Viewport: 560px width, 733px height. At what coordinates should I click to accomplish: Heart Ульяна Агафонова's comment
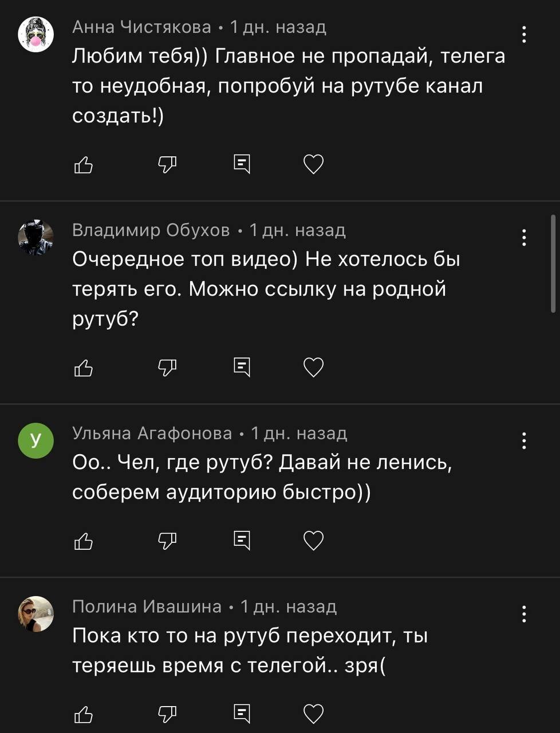[313, 541]
